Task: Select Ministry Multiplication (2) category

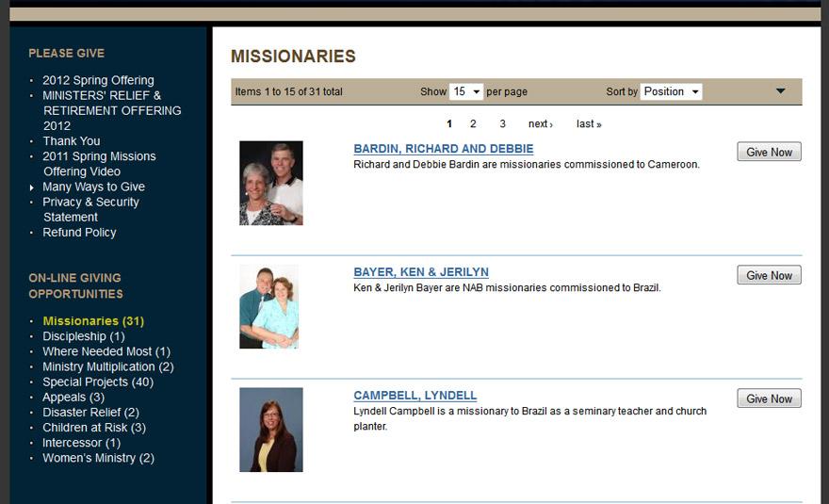Action: pyautogui.click(x=107, y=367)
